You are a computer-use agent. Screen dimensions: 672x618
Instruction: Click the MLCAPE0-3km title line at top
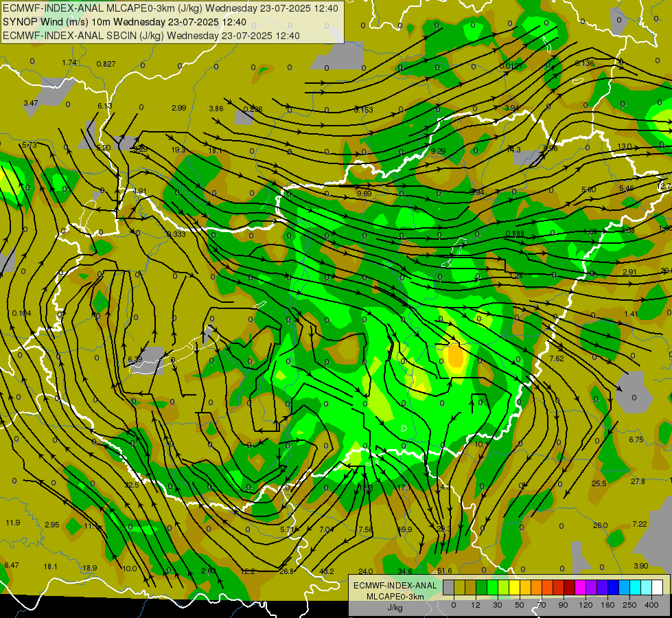pyautogui.click(x=170, y=8)
